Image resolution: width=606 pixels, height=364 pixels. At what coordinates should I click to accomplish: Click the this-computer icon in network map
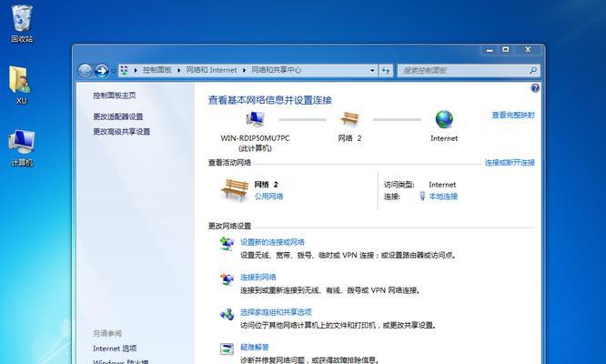(255, 120)
